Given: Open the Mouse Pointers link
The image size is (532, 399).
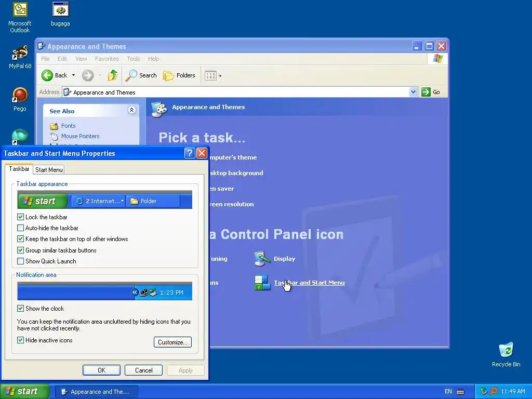Looking at the screenshot, I should tap(81, 136).
